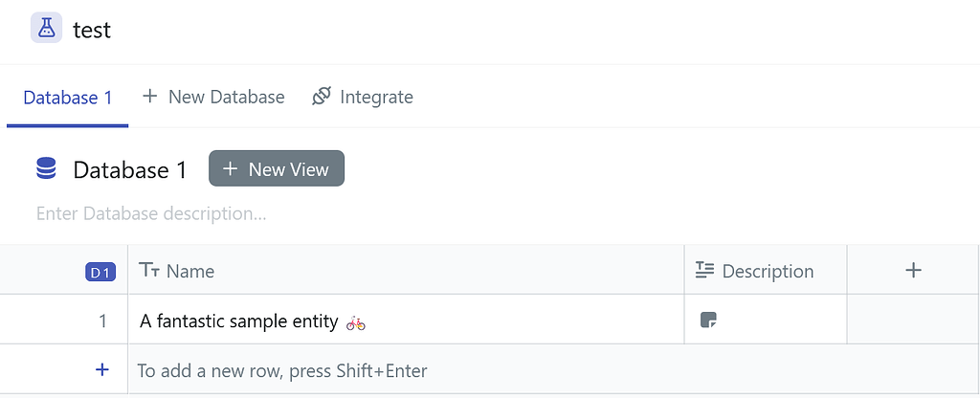Select the 'A fantastic sample entity' cell

tap(239, 321)
